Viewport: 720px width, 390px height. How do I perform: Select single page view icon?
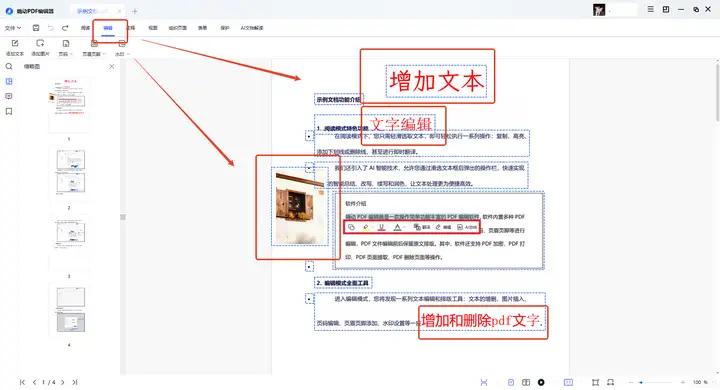[x=511, y=382]
